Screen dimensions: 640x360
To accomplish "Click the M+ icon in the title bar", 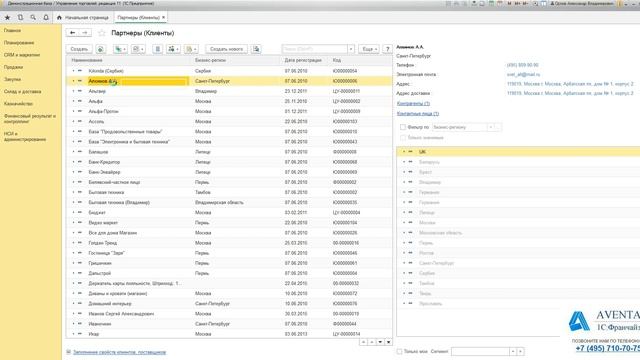I will [x=517, y=3].
